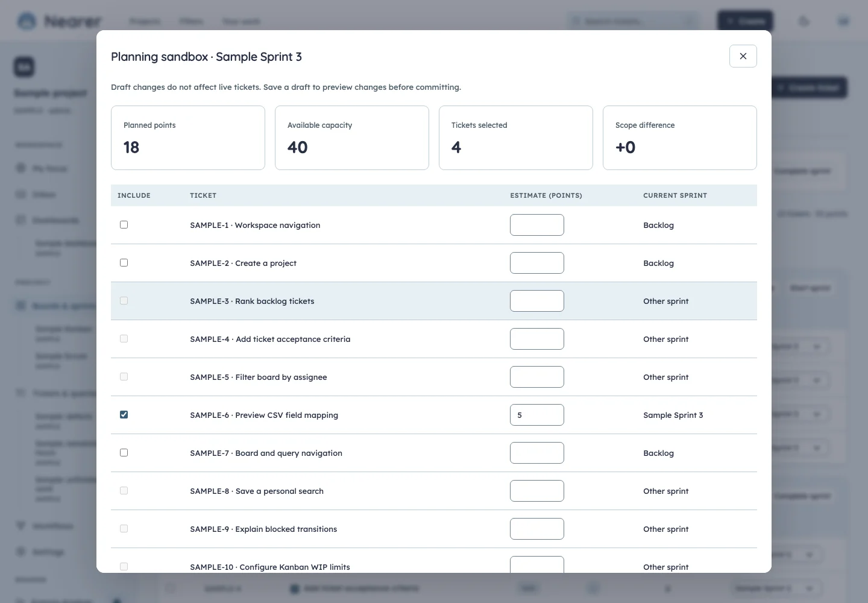Tick the include checkbox for SAMPLE-1
The width and height of the screenshot is (868, 603).
[124, 224]
